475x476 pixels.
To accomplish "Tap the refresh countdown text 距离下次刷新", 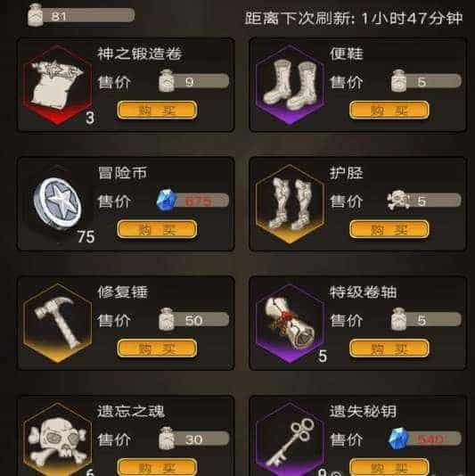I will [354, 19].
